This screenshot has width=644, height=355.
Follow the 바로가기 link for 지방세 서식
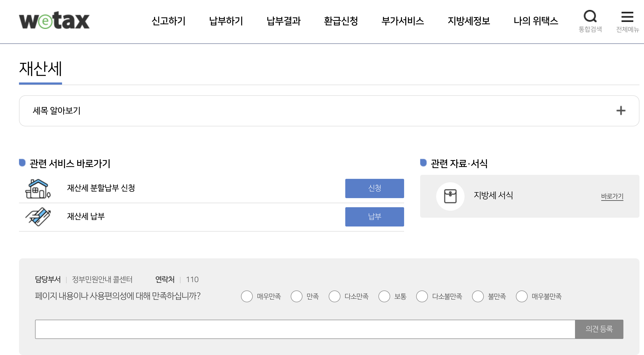[x=612, y=196]
